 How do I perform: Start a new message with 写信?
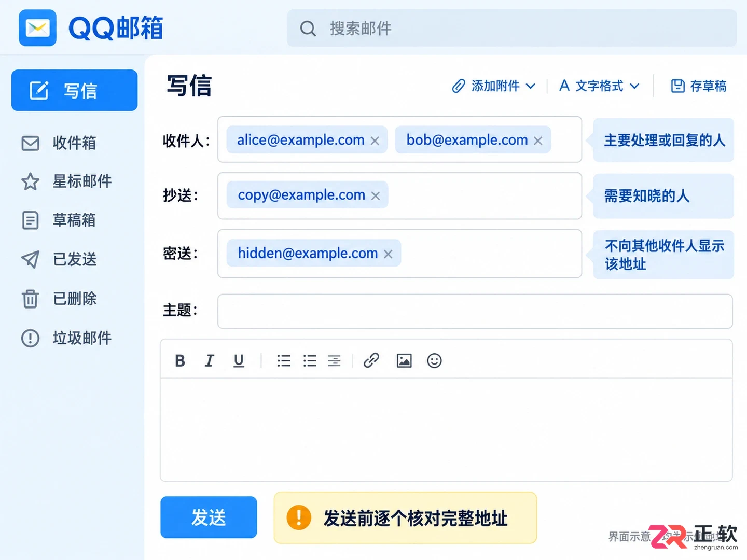click(74, 90)
